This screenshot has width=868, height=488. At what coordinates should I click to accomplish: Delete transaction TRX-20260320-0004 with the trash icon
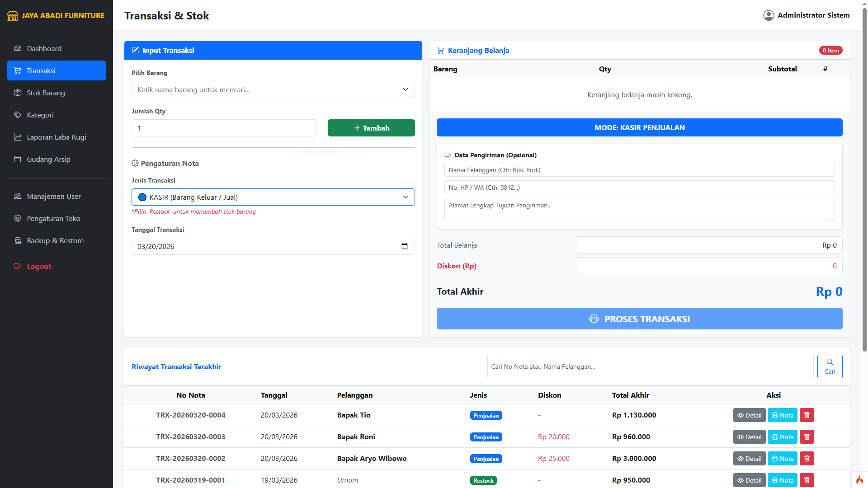pos(807,415)
